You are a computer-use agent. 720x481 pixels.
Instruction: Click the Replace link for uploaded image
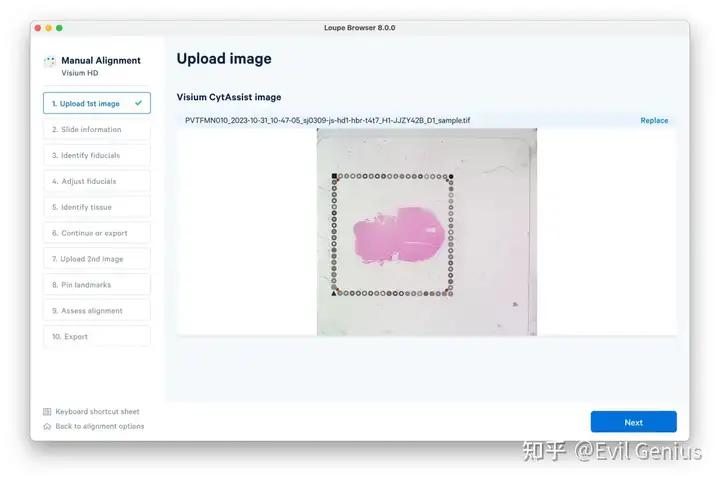(654, 120)
